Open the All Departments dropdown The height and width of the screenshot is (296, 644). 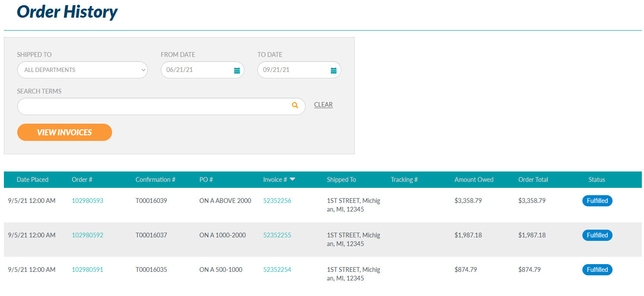pyautogui.click(x=82, y=70)
